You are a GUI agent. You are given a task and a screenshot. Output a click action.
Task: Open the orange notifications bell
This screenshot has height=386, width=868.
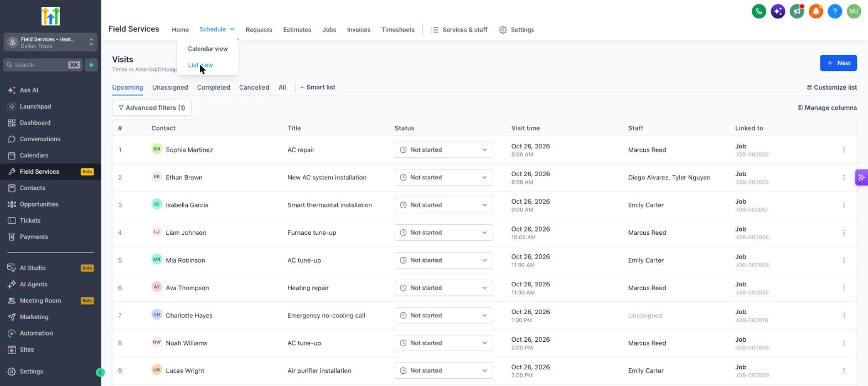[815, 11]
